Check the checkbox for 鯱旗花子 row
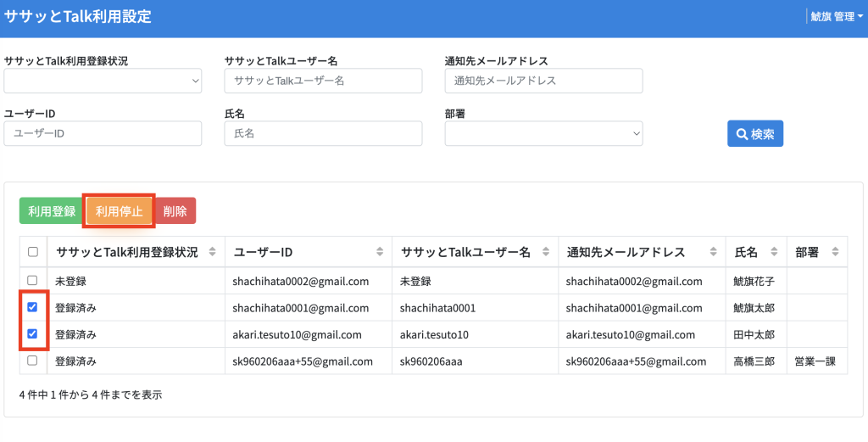 coord(33,280)
